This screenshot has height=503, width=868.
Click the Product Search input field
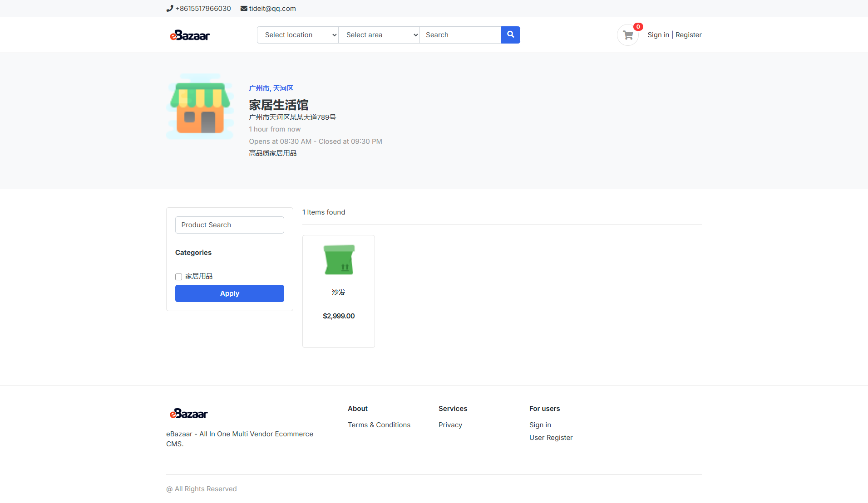[230, 225]
